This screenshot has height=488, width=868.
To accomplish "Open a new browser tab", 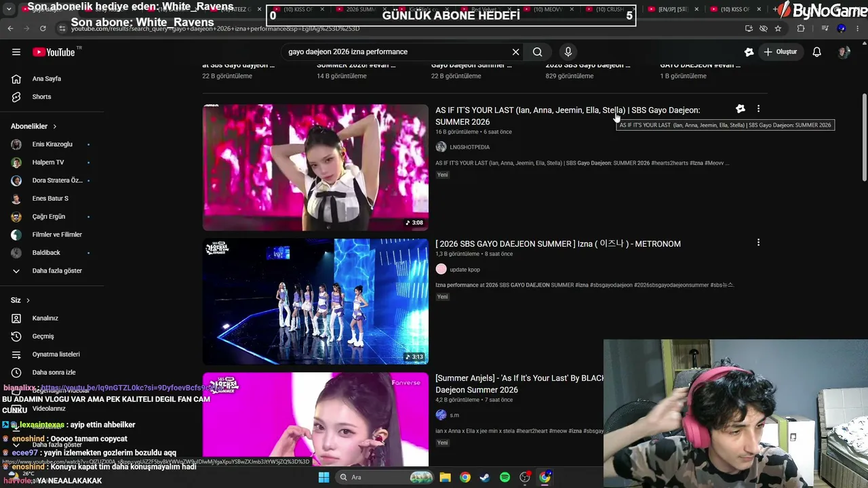I will point(776,9).
